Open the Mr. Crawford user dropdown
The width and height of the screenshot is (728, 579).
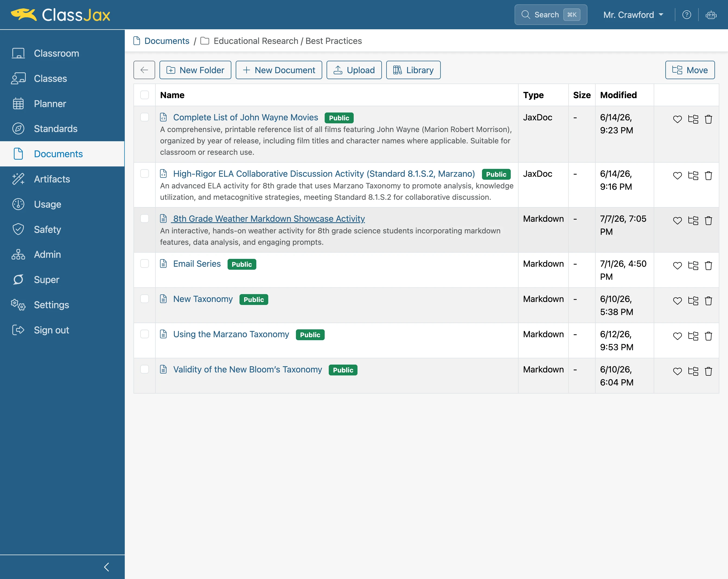[x=633, y=15]
